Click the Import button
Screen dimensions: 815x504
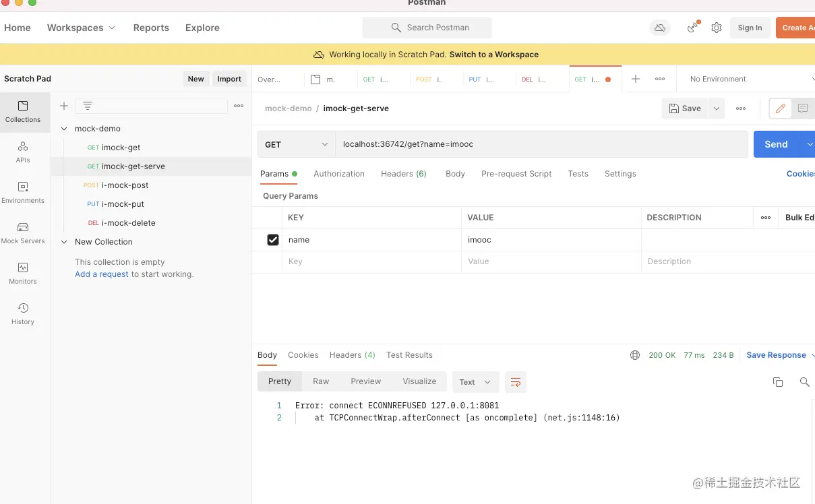229,79
